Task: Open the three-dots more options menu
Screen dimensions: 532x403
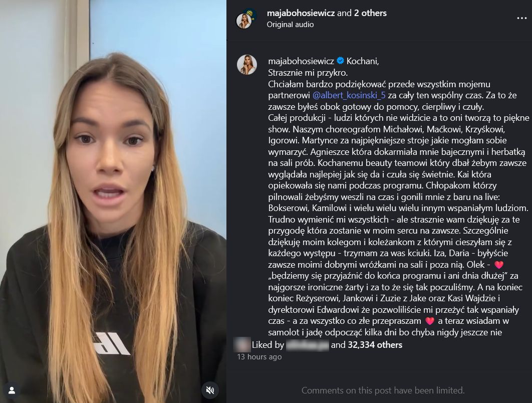Action: (521, 19)
